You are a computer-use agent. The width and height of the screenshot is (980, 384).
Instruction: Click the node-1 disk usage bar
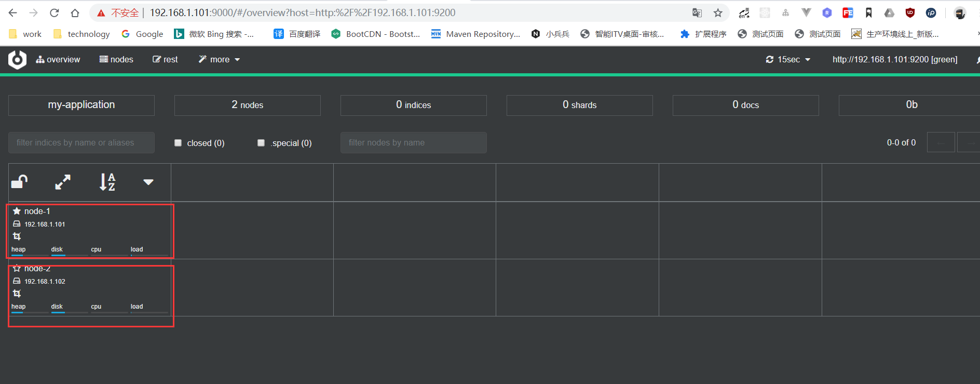(70, 255)
